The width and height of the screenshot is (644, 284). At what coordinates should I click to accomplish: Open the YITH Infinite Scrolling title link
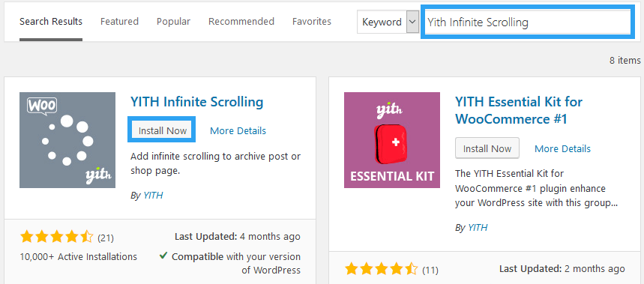click(x=196, y=101)
